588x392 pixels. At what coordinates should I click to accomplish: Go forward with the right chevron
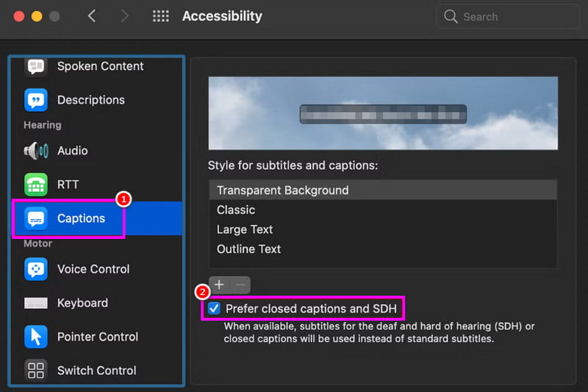coord(124,16)
